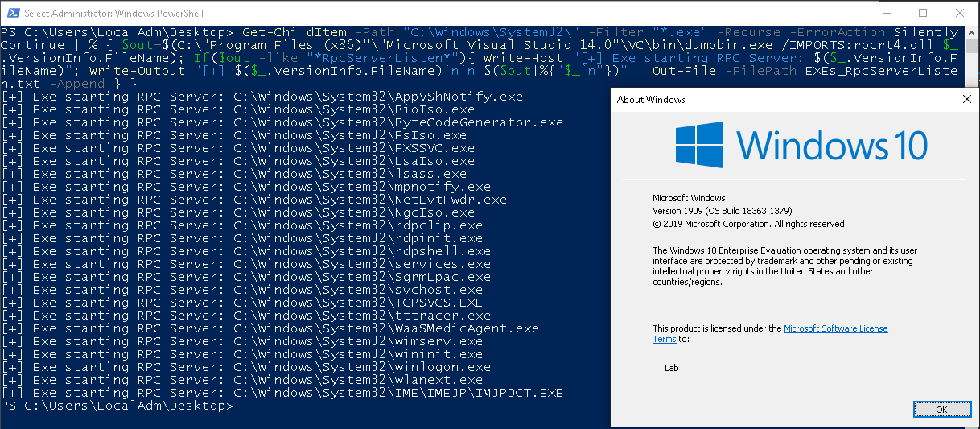980x429 pixels.
Task: Click the FsIso.exe output line
Action: (234, 135)
